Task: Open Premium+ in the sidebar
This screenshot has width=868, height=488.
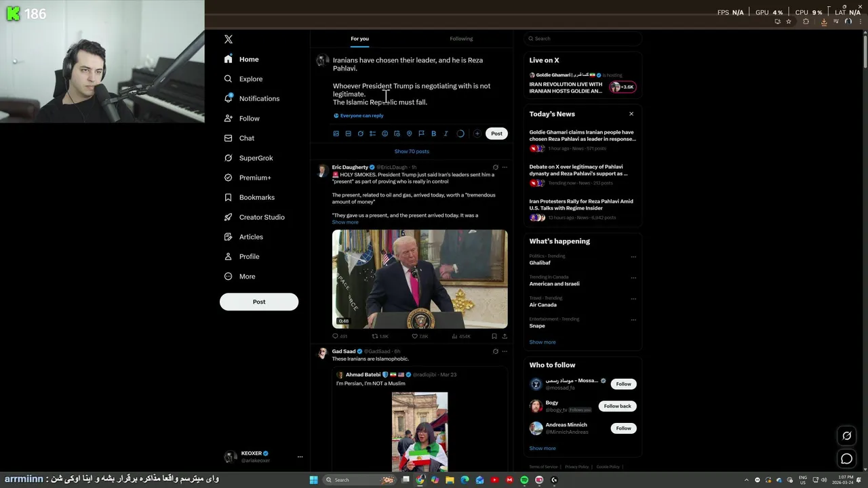Action: click(x=247, y=178)
